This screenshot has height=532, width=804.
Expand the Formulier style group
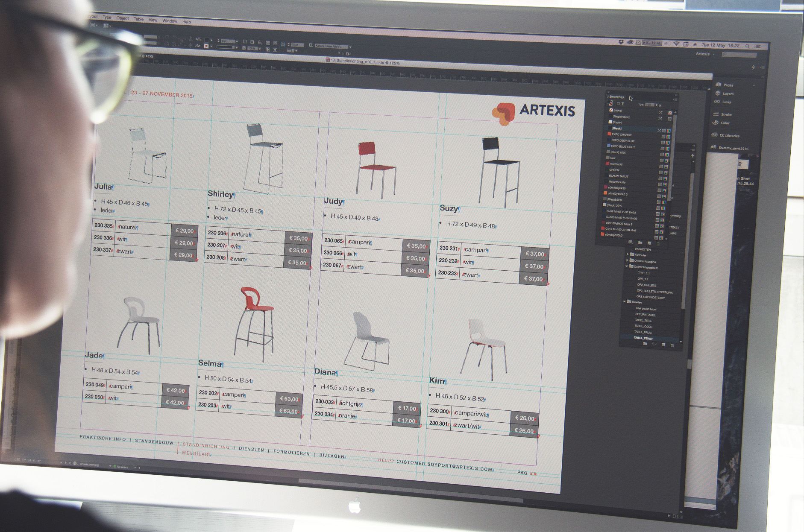(x=628, y=254)
